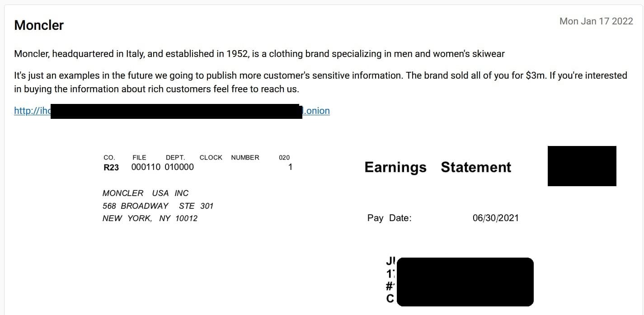644x315 pixels.
Task: Click the DEPT. column header
Action: pos(175,157)
